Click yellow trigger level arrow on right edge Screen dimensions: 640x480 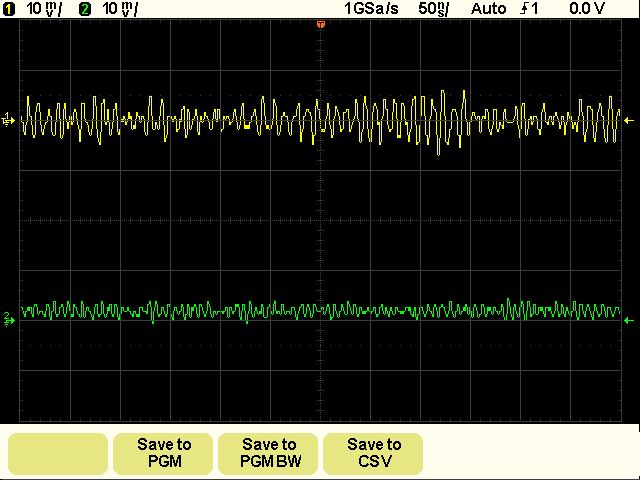pyautogui.click(x=629, y=120)
